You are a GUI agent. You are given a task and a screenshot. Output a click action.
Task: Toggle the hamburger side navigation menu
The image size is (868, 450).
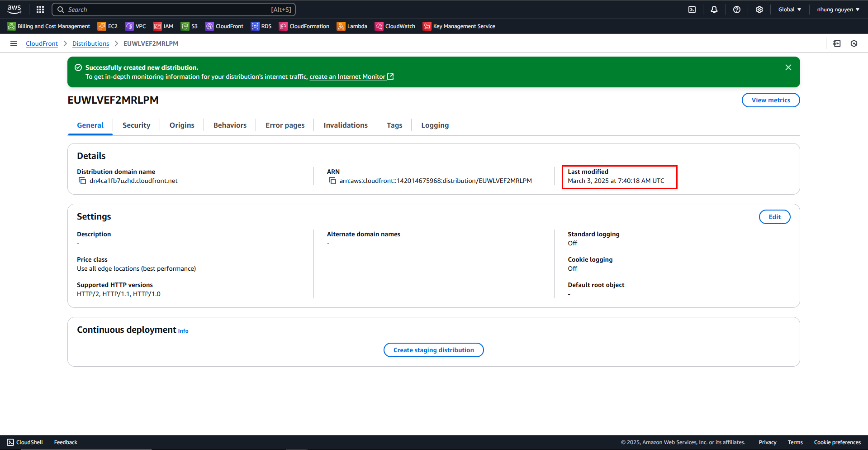pyautogui.click(x=14, y=43)
